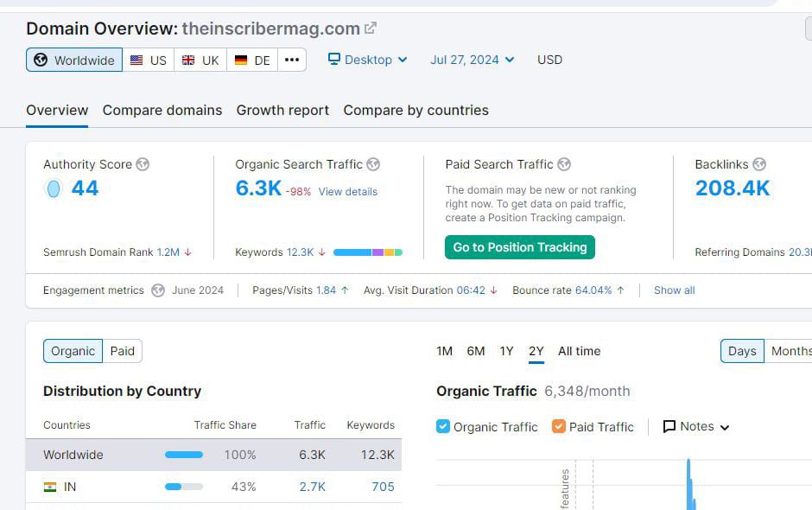Switch database to US flag
Image resolution: width=812 pixels, height=510 pixels.
149,61
